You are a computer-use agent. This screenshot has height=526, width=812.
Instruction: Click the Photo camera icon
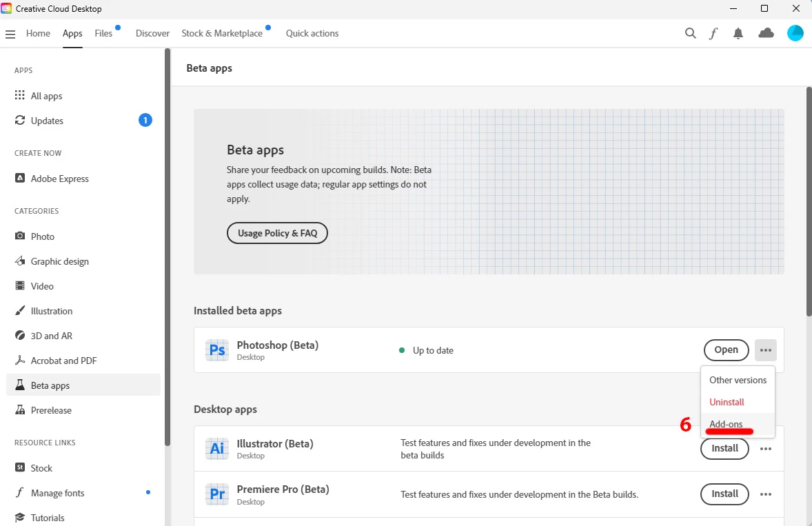20,236
